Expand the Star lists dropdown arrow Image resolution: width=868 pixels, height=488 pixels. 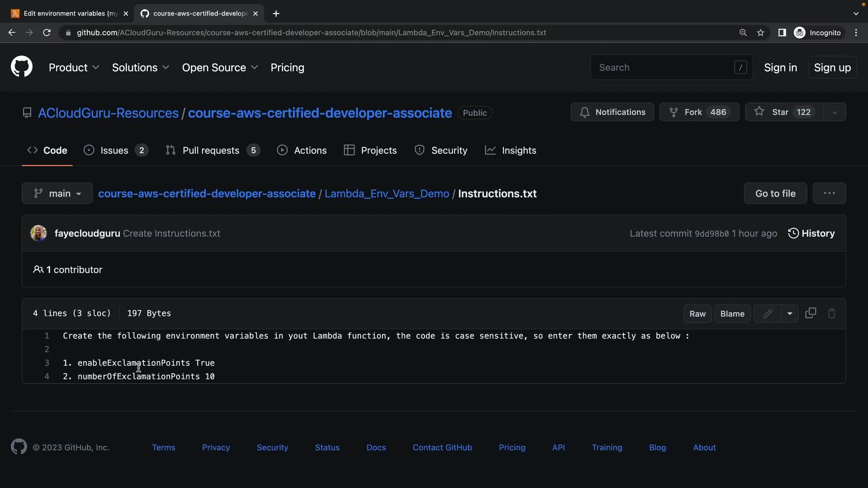835,112
